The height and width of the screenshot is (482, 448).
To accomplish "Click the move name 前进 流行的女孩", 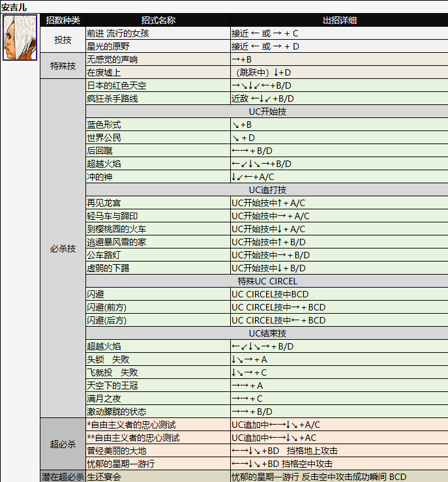I will coord(118,33).
